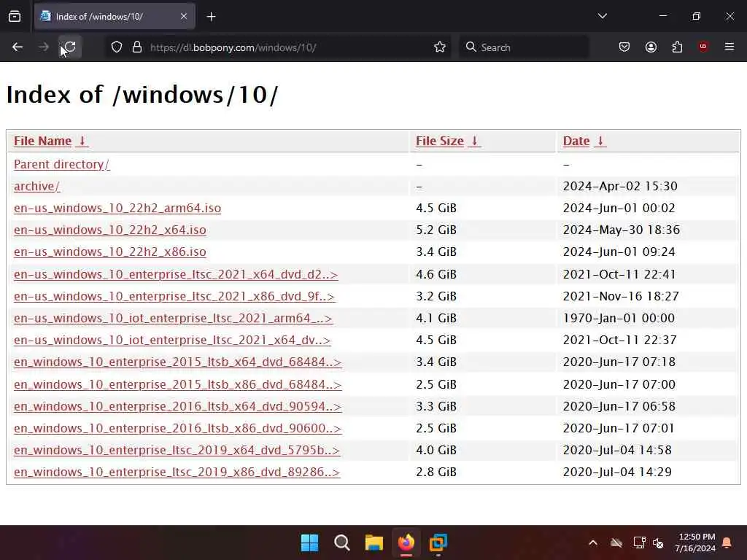This screenshot has width=747, height=560.
Task: Click into the Search box
Action: click(524, 47)
